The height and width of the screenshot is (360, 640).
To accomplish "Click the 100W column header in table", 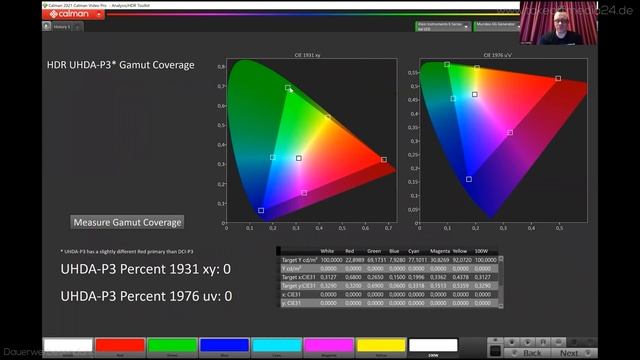I will click(x=481, y=251).
